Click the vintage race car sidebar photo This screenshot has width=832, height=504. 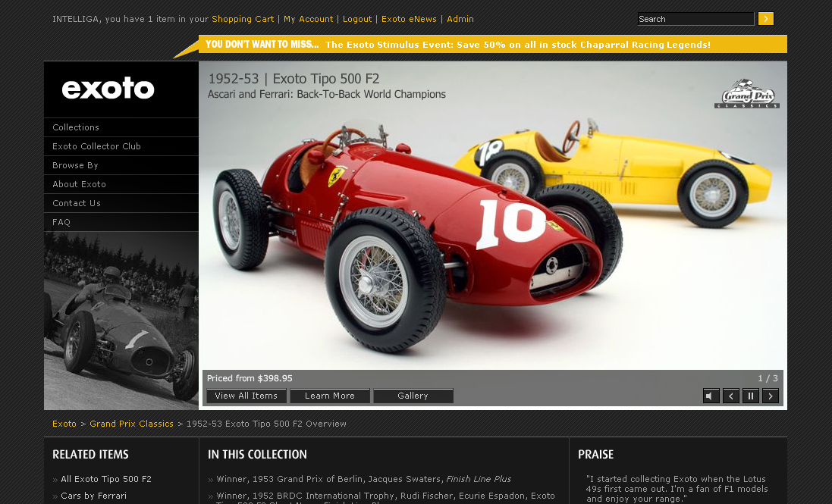pyautogui.click(x=121, y=321)
